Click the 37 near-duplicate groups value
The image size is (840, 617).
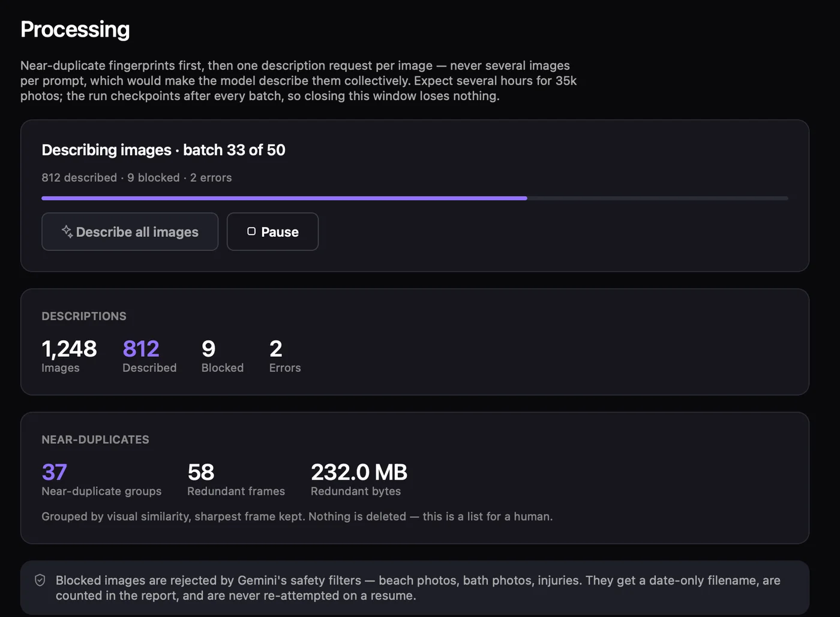101,479
